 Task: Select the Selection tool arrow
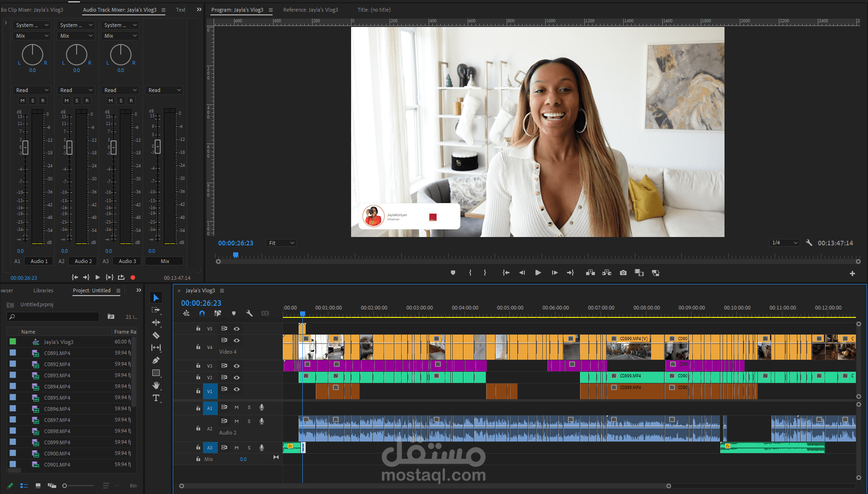coord(156,298)
